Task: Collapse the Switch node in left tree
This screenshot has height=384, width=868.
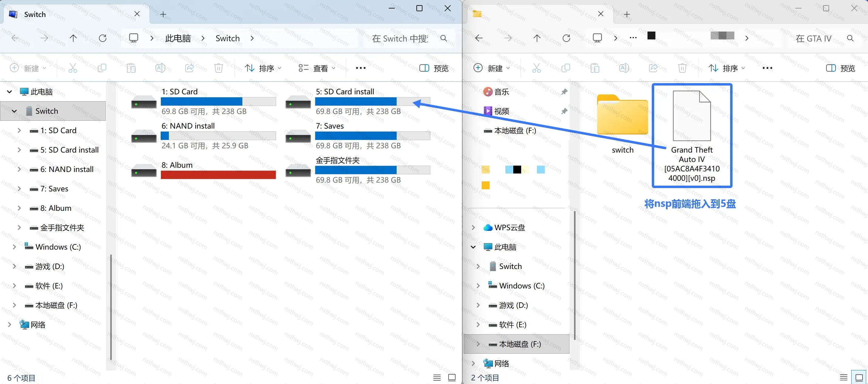Action: tap(14, 111)
